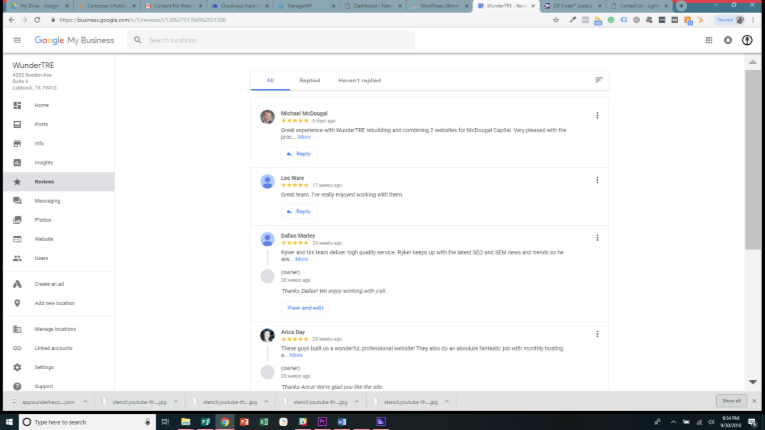Open the reviews sort options icon
The height and width of the screenshot is (430, 765).
point(599,80)
